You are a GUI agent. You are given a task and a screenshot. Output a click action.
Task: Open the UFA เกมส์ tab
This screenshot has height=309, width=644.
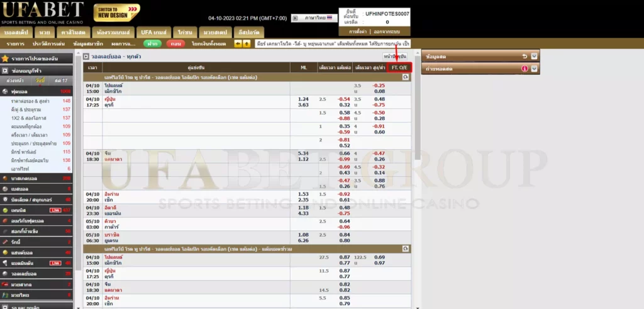click(x=154, y=31)
